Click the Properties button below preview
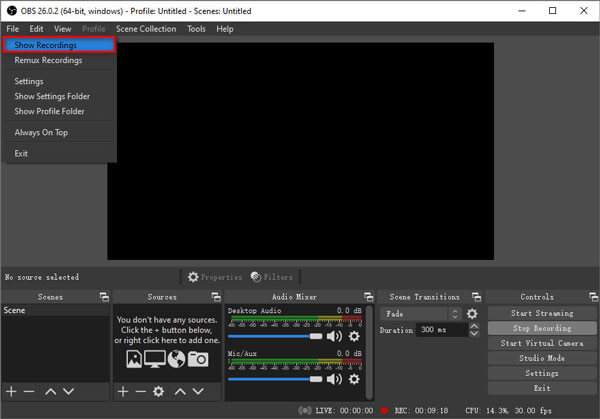 [x=215, y=277]
